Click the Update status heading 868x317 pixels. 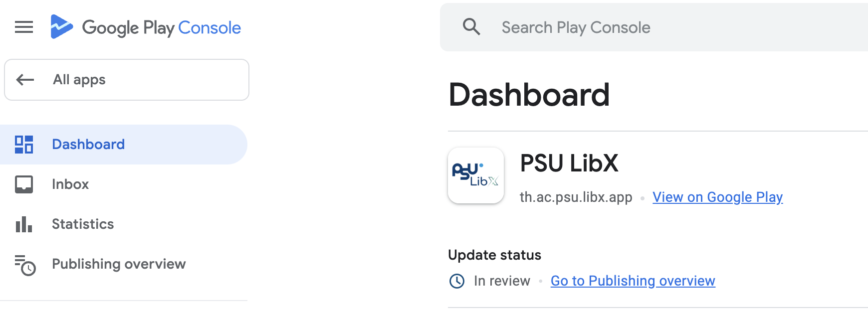pos(494,255)
